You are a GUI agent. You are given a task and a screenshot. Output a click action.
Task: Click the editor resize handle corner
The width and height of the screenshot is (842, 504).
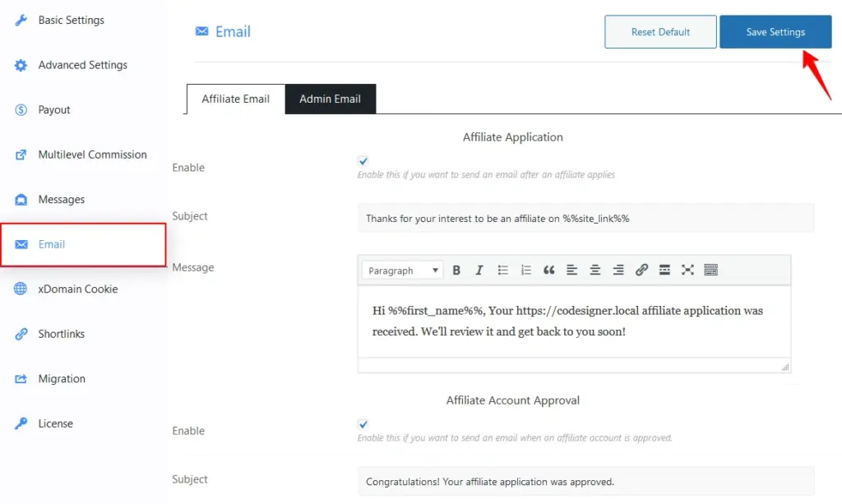[x=785, y=367]
